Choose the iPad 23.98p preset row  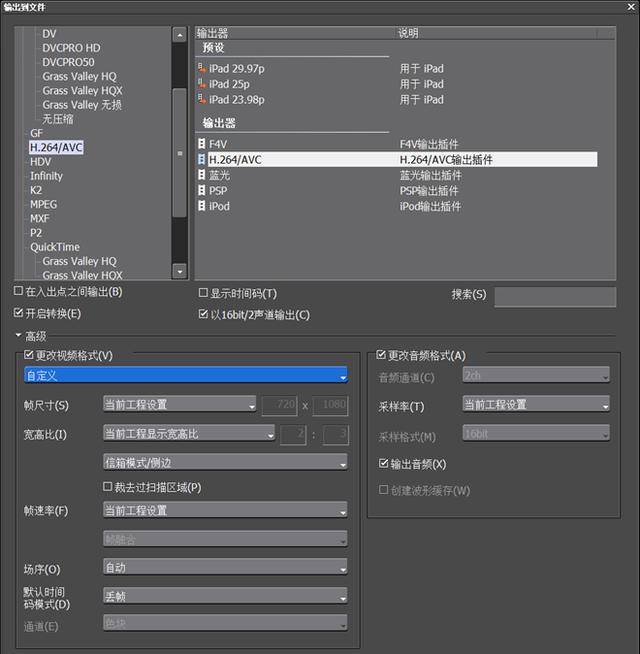pyautogui.click(x=397, y=99)
